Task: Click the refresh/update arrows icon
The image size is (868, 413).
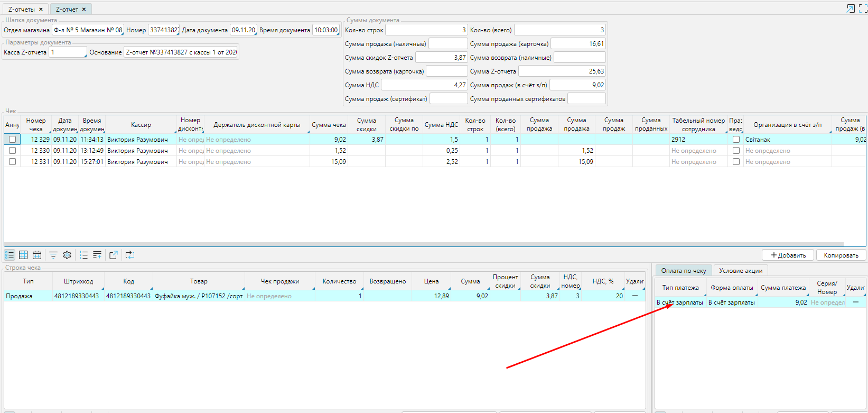Action: click(x=130, y=255)
